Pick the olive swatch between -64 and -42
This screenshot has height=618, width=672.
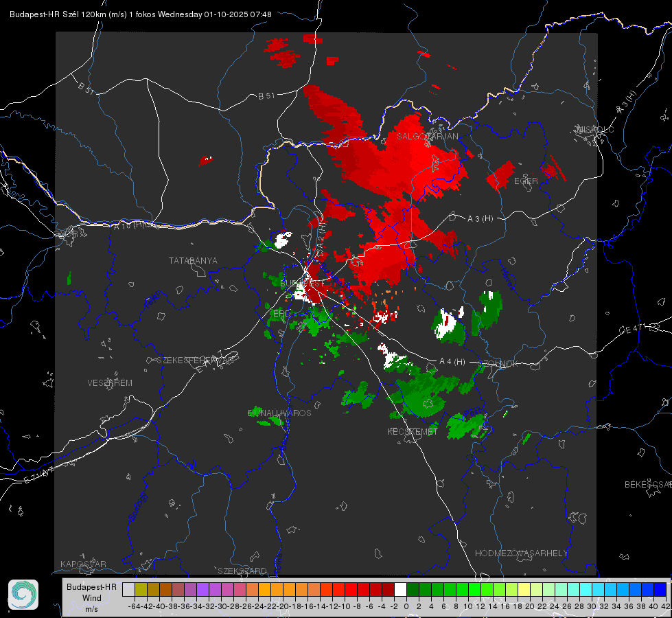point(141,589)
